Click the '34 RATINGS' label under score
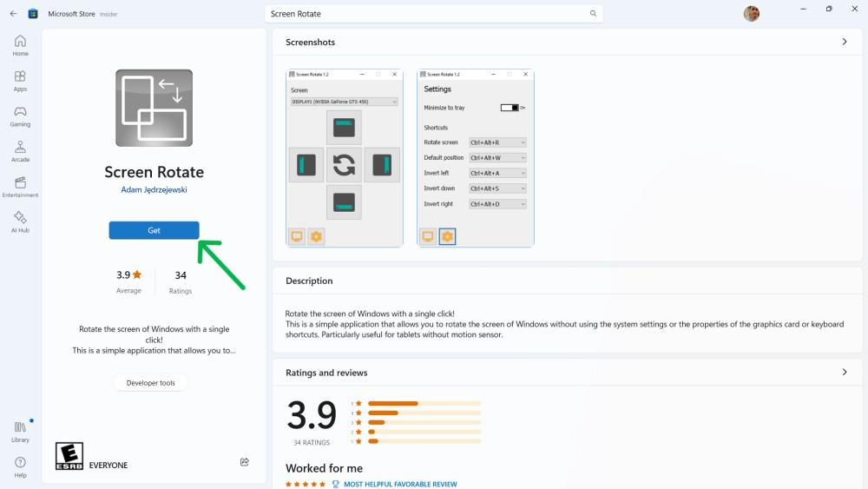The width and height of the screenshot is (868, 489). point(312,442)
